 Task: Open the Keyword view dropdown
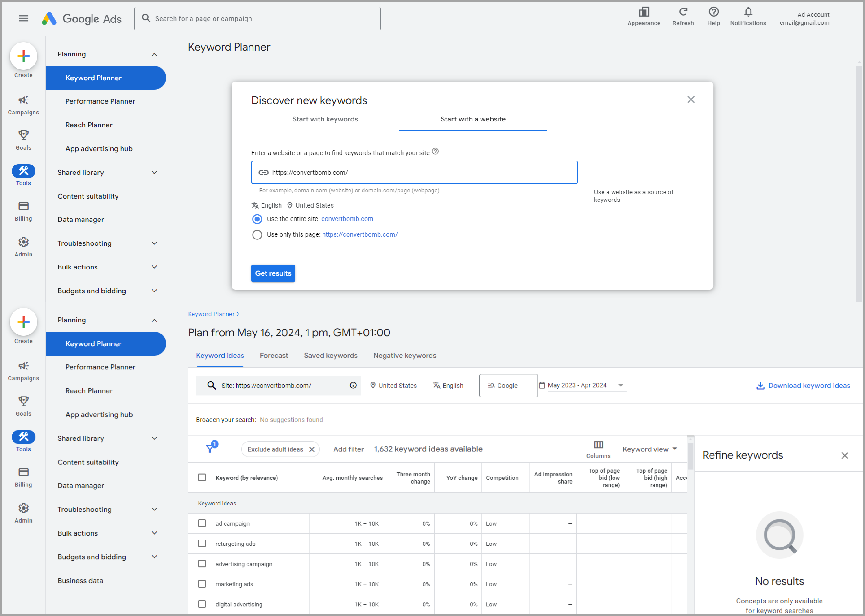click(x=649, y=449)
